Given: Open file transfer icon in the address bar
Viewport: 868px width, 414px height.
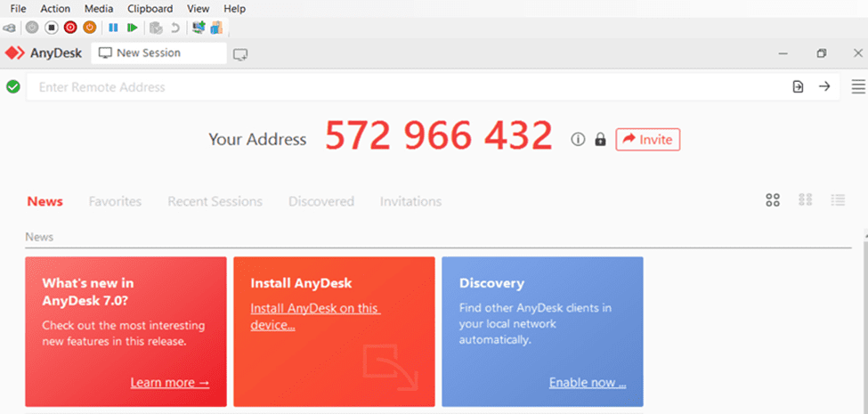Looking at the screenshot, I should pos(798,86).
